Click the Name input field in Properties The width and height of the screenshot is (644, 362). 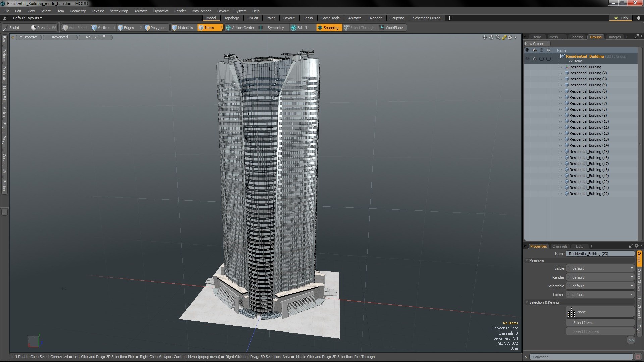(x=600, y=254)
